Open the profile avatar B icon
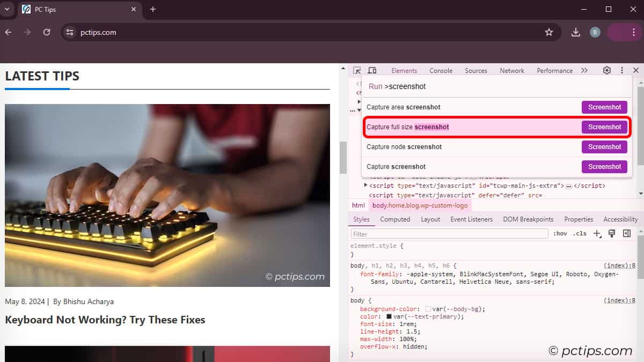 coord(595,32)
